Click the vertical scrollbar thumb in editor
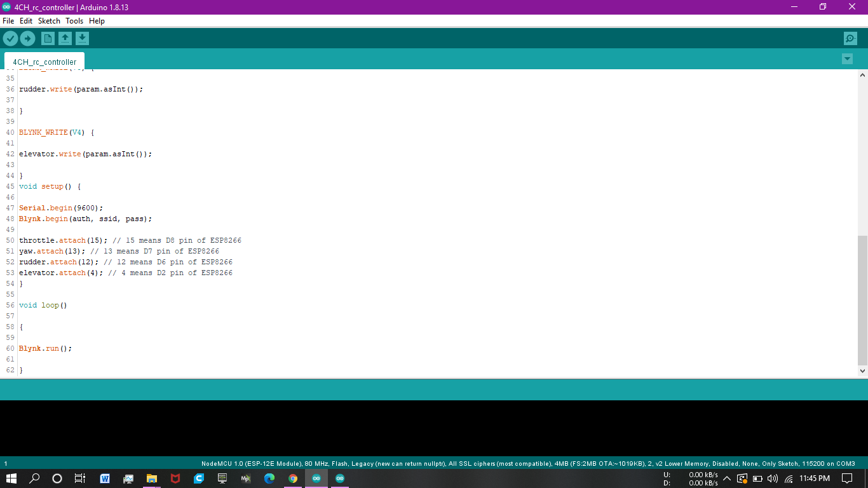The height and width of the screenshot is (488, 868). (x=862, y=299)
